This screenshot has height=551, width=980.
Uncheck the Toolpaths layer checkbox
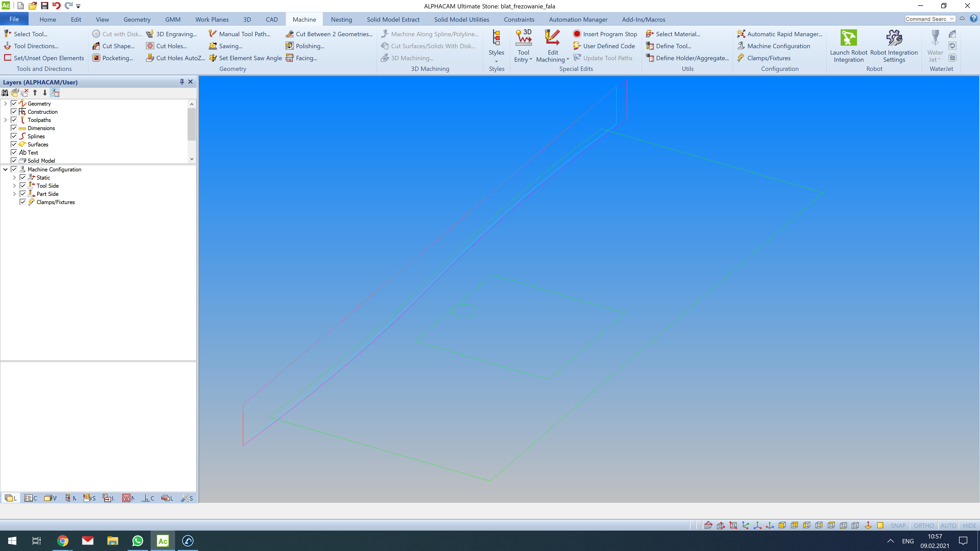point(14,120)
